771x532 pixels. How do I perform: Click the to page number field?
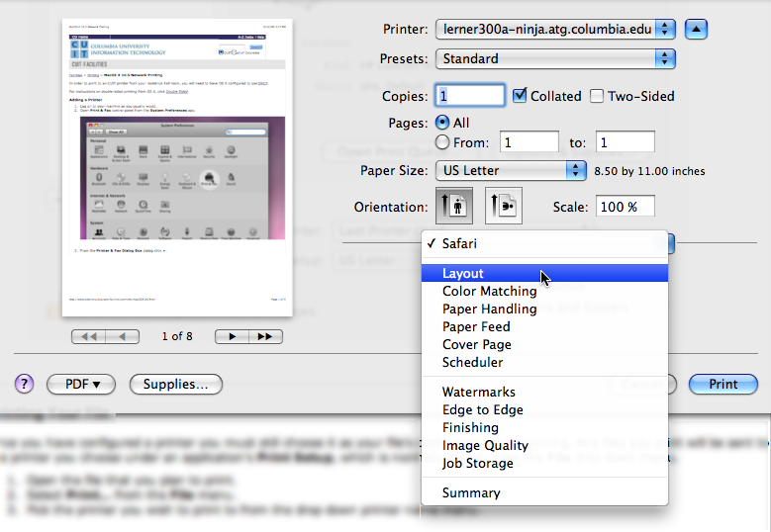(x=625, y=142)
